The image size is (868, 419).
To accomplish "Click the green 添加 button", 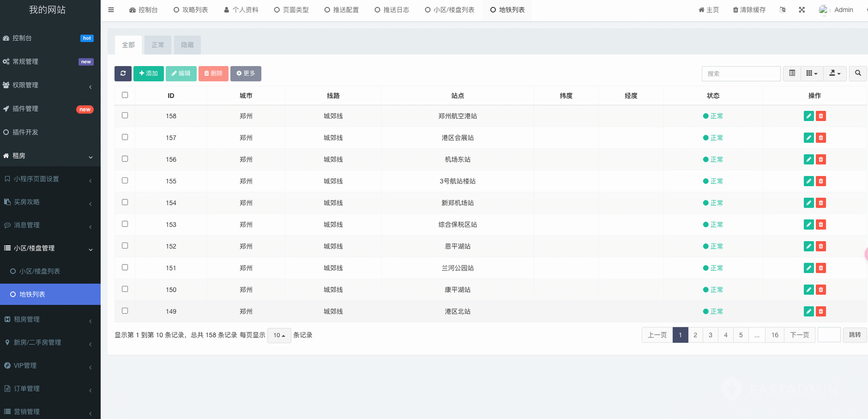I will tap(148, 74).
